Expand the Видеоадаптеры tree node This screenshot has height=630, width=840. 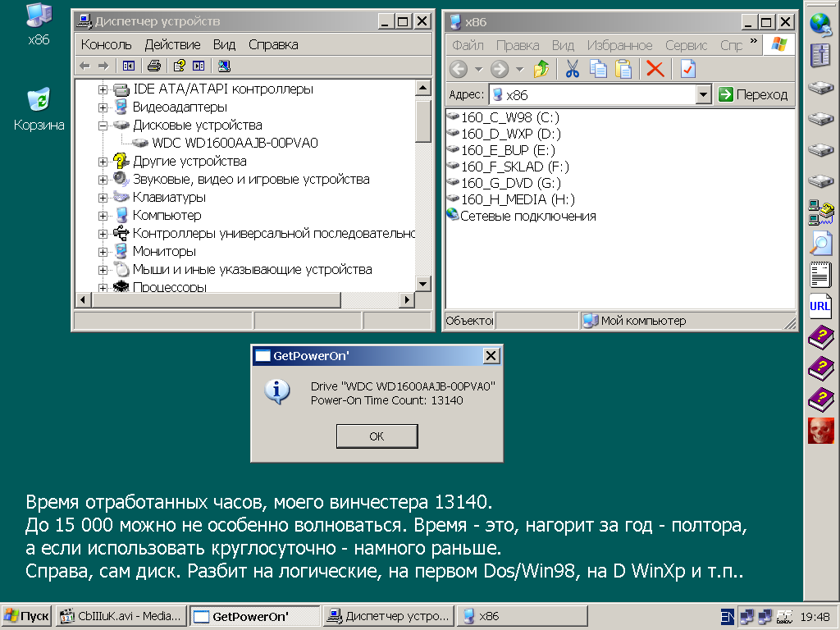[x=103, y=107]
